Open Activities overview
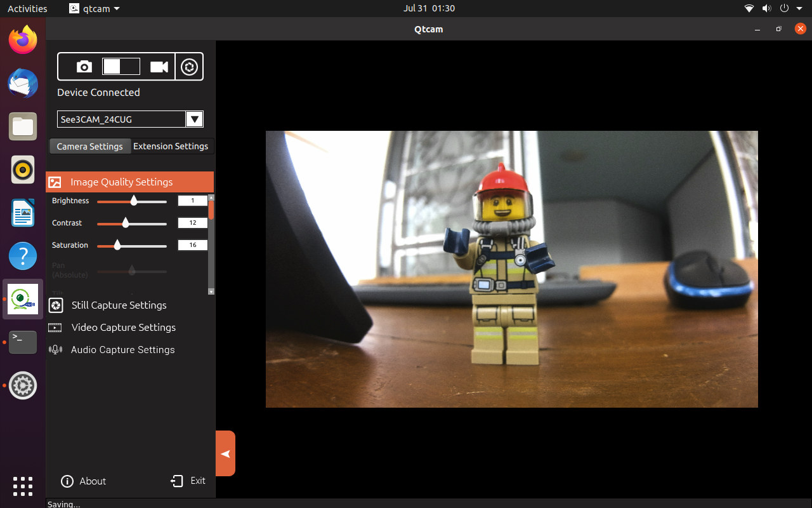Screen dimensions: 812x508 point(27,8)
